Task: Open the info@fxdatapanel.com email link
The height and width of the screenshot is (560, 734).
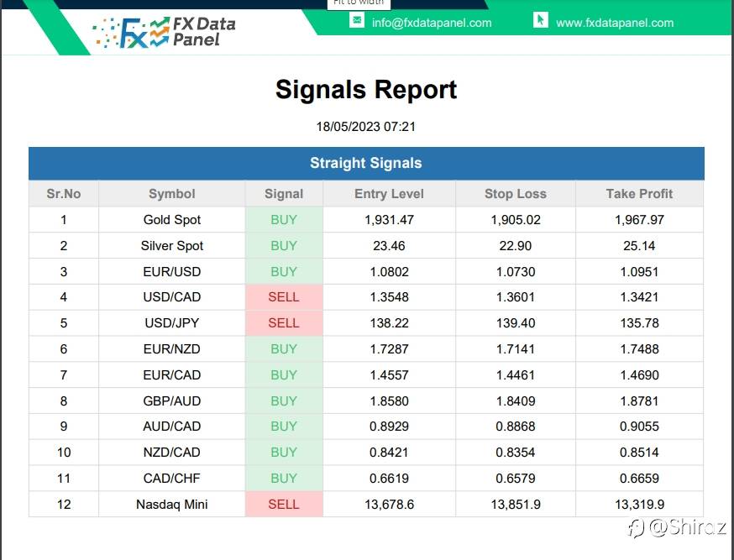Action: 432,23
